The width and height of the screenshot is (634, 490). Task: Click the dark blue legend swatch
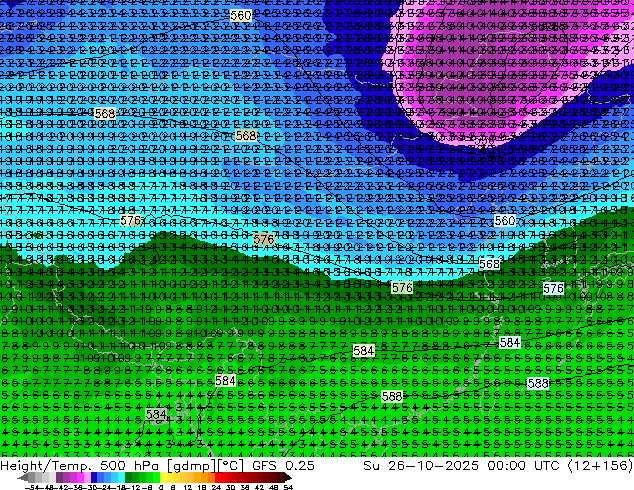tap(94, 477)
